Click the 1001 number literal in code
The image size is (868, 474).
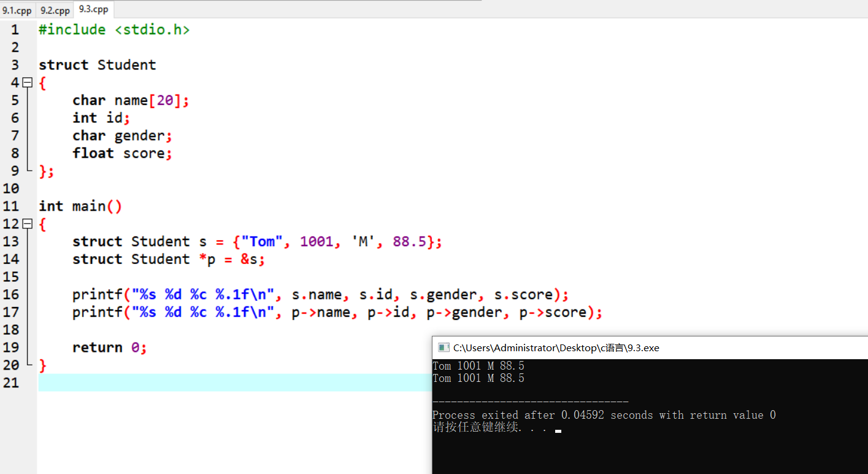(x=317, y=241)
